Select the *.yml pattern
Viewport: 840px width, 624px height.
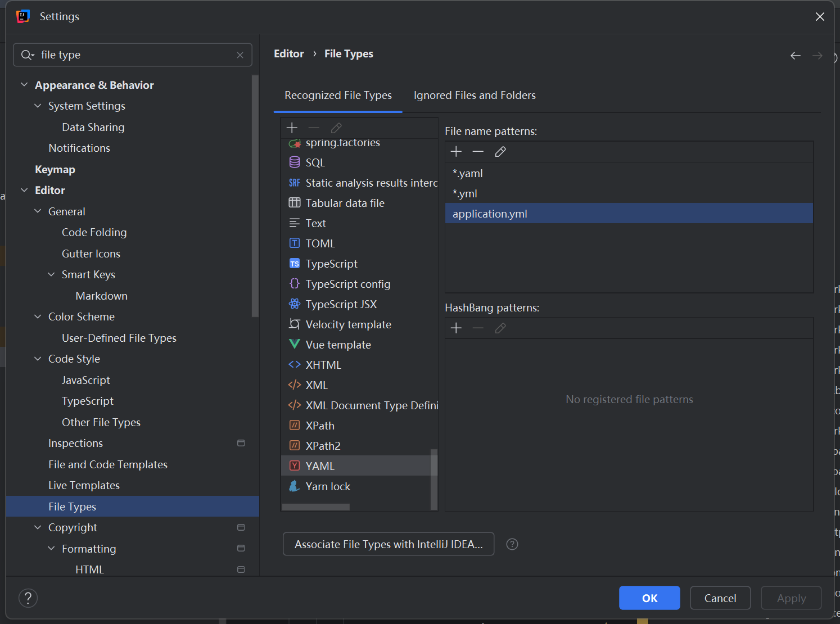pos(629,193)
